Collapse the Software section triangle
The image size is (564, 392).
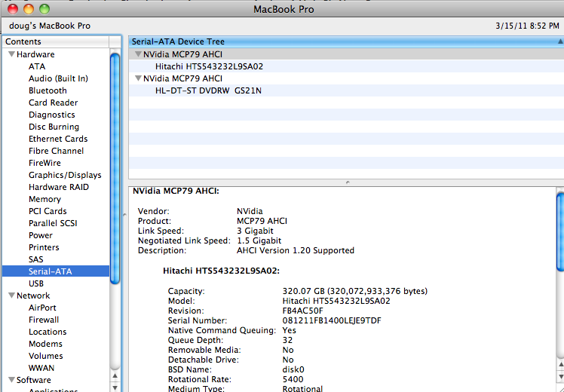pyautogui.click(x=12, y=380)
